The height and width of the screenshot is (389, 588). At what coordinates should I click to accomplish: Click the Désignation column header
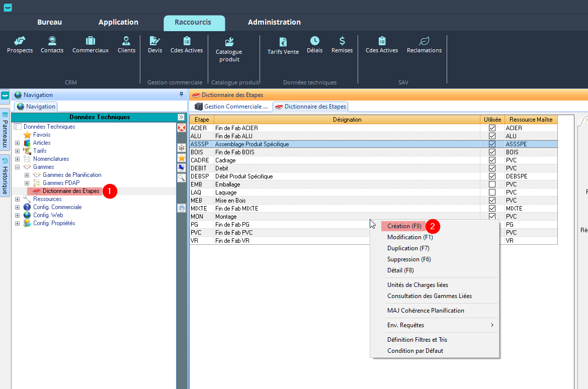click(347, 120)
